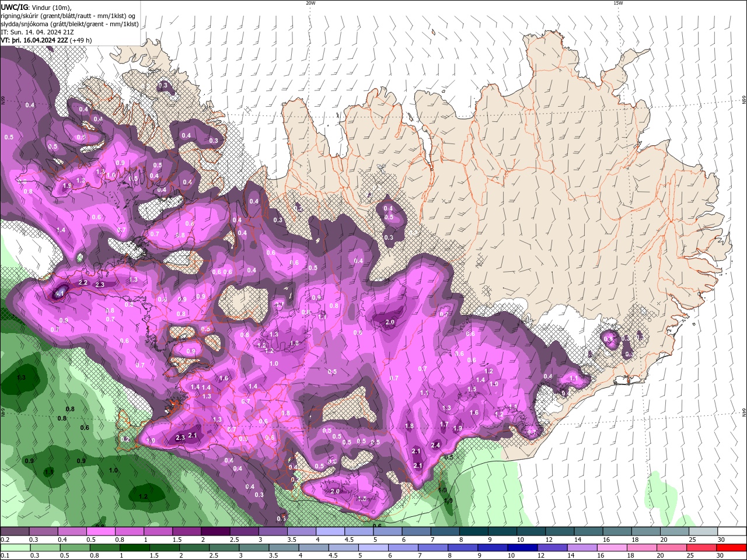Screen dimensions: 747x560
Task: Select the grey-blue lower legend swatch at 3.5
Action: [284, 547]
